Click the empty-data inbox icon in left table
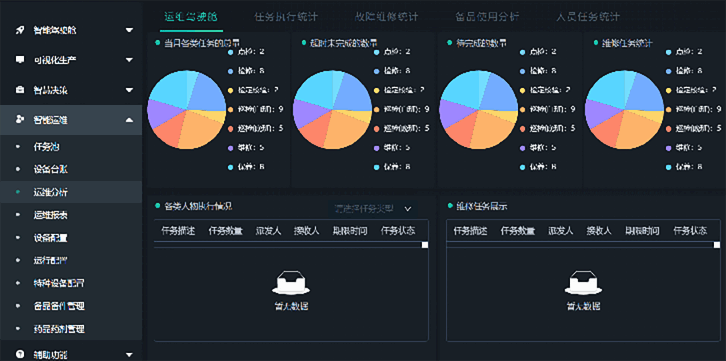The image size is (726, 361). point(291,283)
